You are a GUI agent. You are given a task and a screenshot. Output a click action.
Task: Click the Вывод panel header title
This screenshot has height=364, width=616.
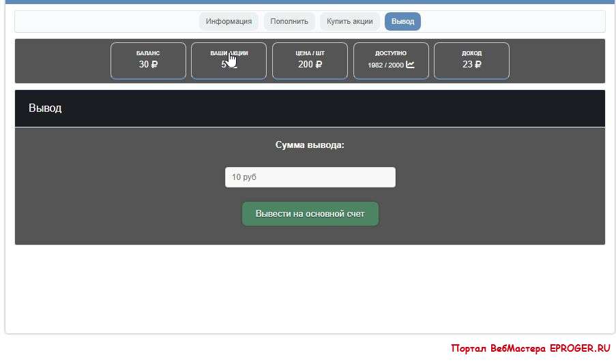45,108
